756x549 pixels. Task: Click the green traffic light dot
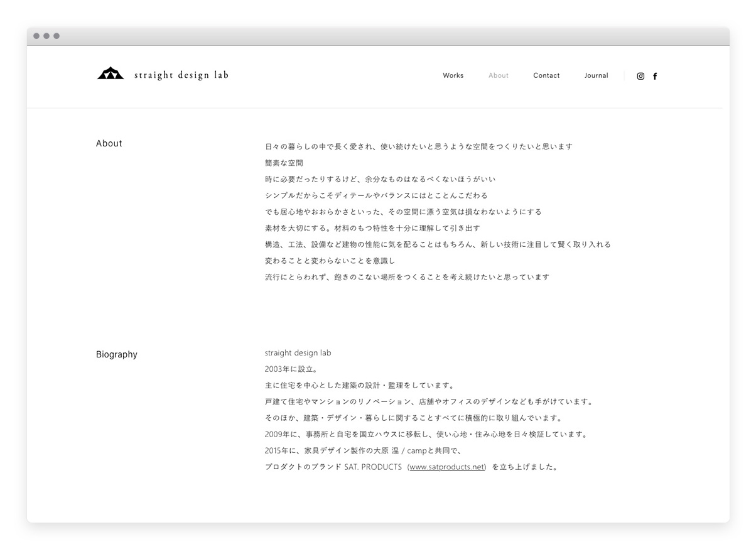(x=57, y=36)
